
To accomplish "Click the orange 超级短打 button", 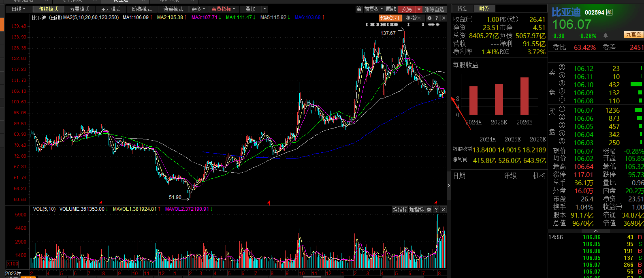I will click(390, 18).
